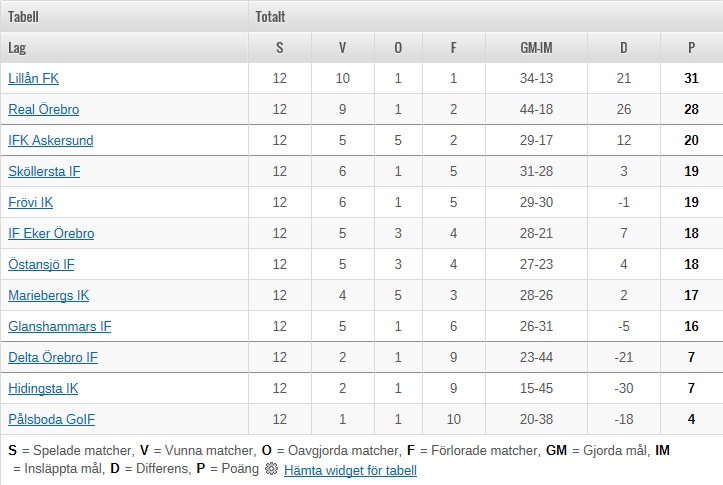The image size is (723, 485).
Task: Click the gear icon beside widget link
Action: pos(272,469)
